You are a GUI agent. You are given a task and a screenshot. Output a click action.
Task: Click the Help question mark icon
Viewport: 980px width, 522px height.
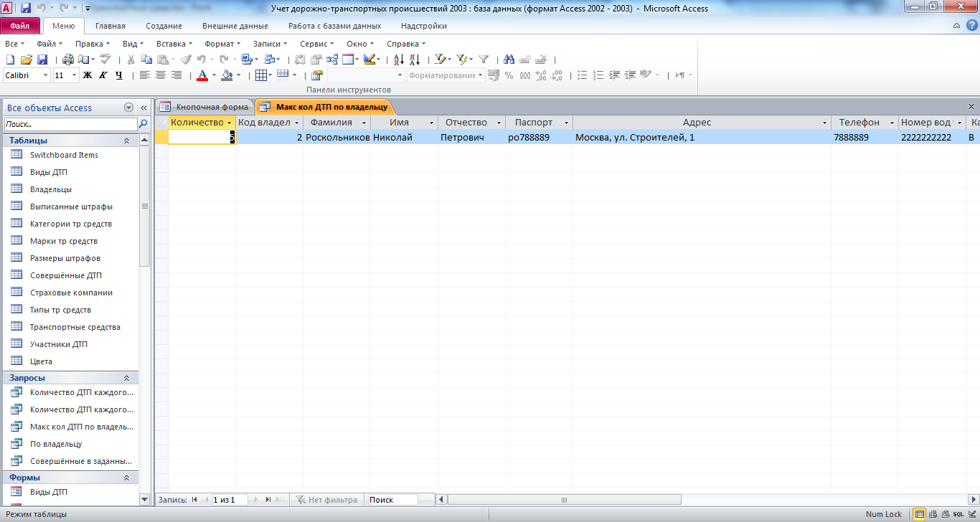971,26
